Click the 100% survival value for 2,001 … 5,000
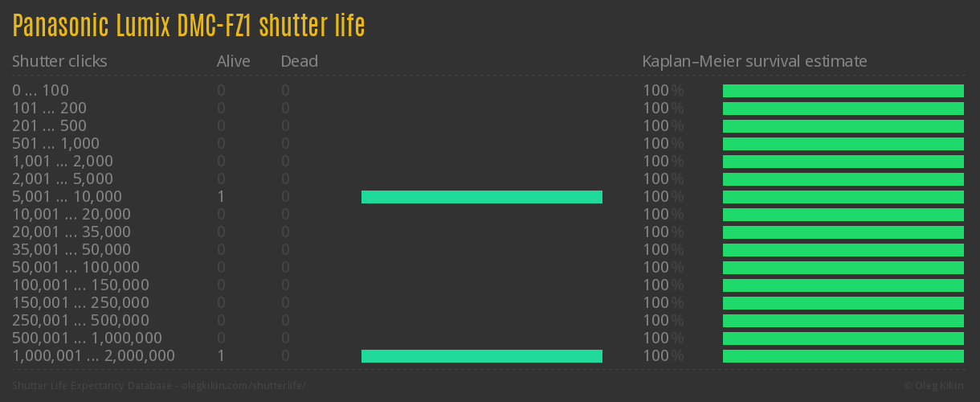Screen dimensions: 980x402 663,179
